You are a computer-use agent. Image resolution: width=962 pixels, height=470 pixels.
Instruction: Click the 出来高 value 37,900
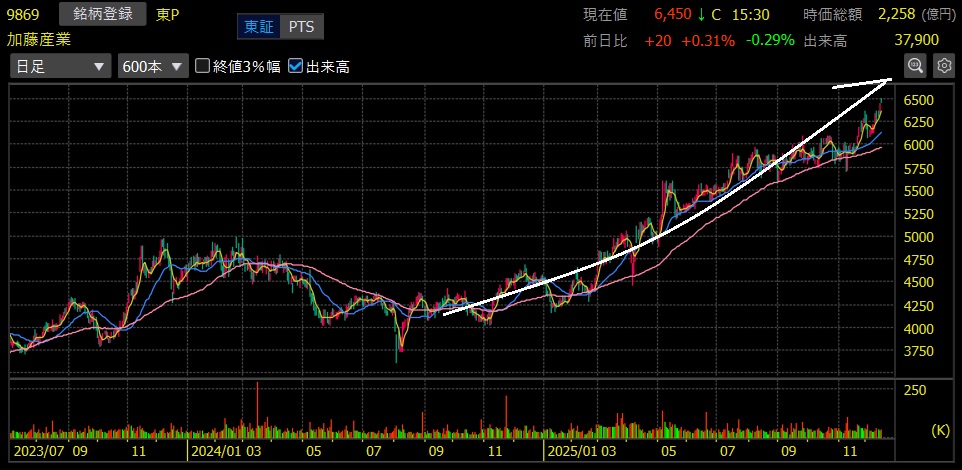(917, 40)
